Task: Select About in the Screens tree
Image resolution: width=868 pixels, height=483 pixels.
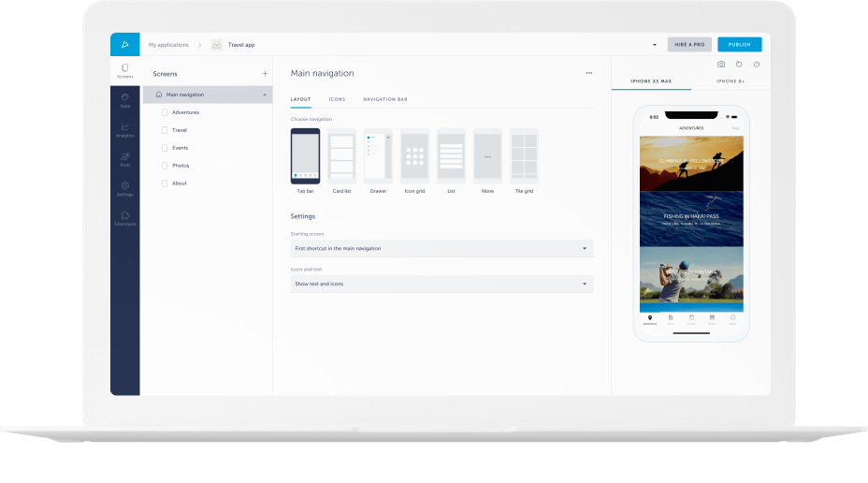Action: tap(180, 183)
